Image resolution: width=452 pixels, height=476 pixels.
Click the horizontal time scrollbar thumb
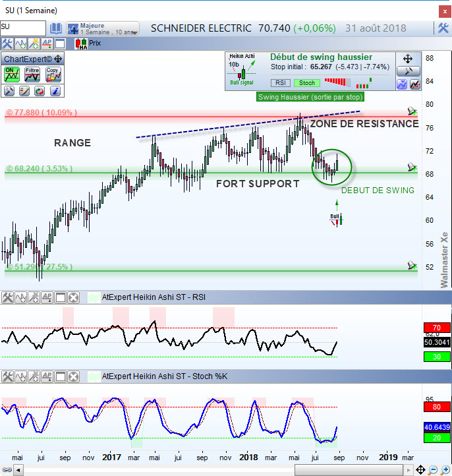(349, 470)
